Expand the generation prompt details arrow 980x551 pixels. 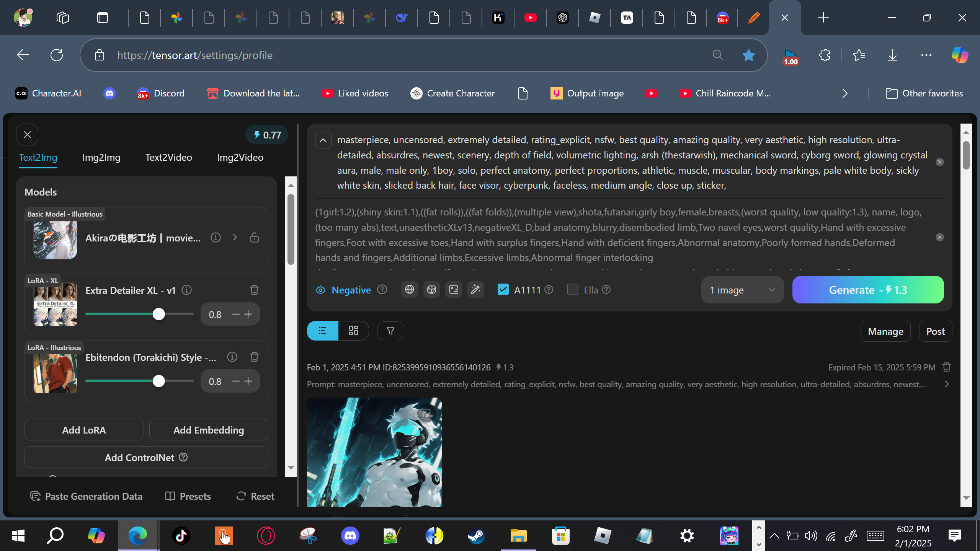coord(947,384)
